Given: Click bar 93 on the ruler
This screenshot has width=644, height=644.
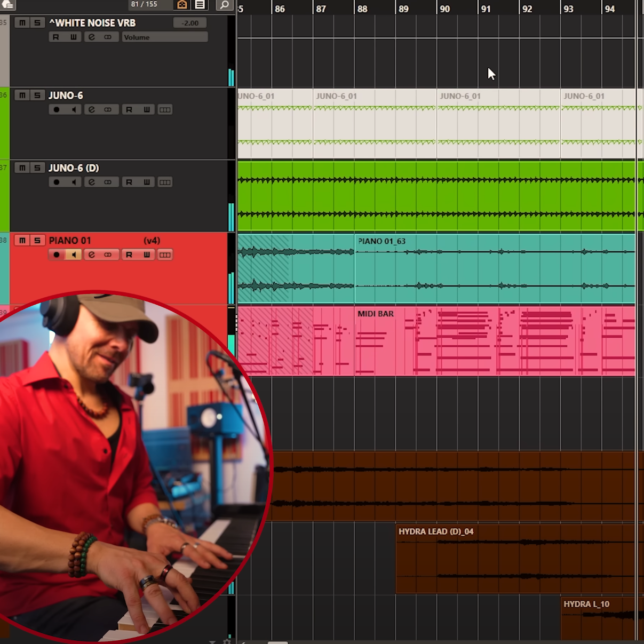Looking at the screenshot, I should tap(568, 9).
